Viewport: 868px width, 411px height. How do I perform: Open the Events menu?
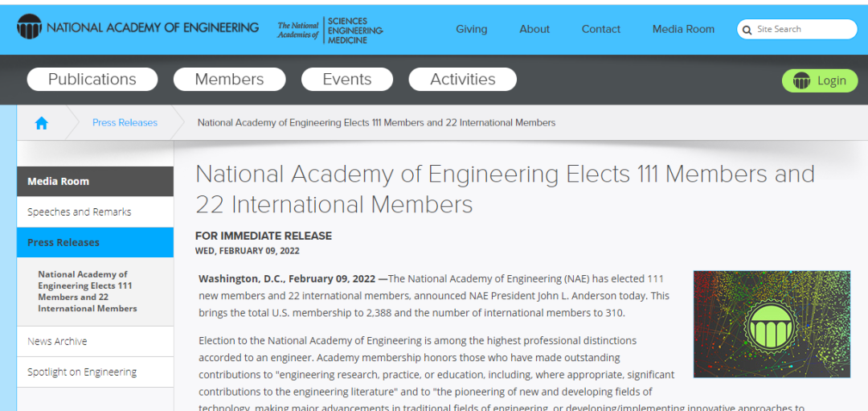click(347, 79)
